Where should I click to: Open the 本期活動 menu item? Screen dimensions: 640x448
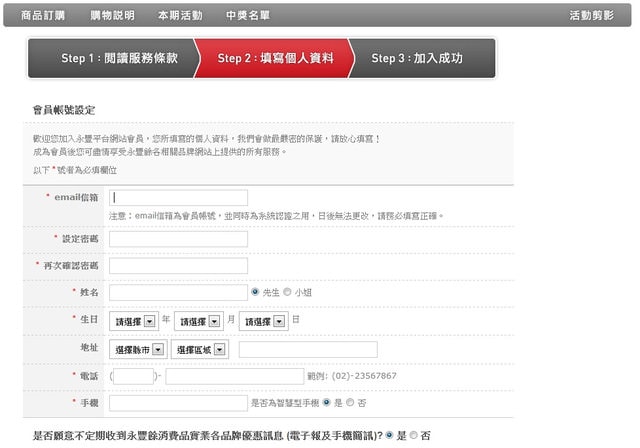coord(180,16)
